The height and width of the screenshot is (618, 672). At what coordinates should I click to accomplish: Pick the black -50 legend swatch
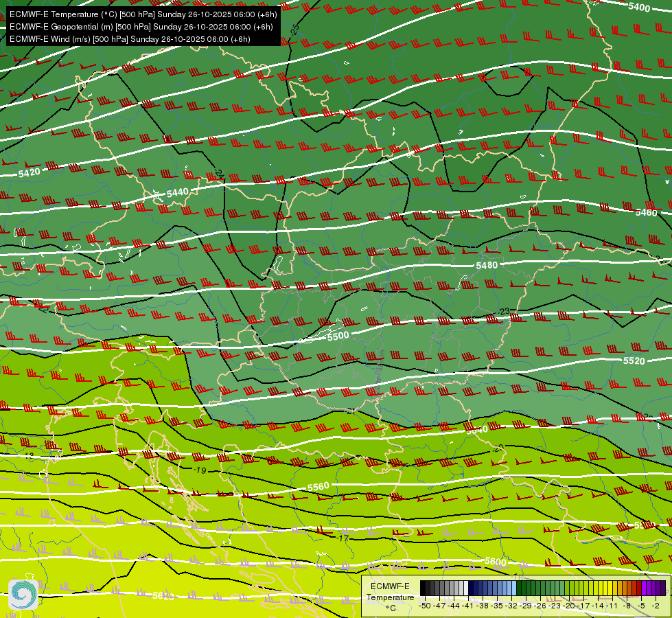pyautogui.click(x=423, y=588)
